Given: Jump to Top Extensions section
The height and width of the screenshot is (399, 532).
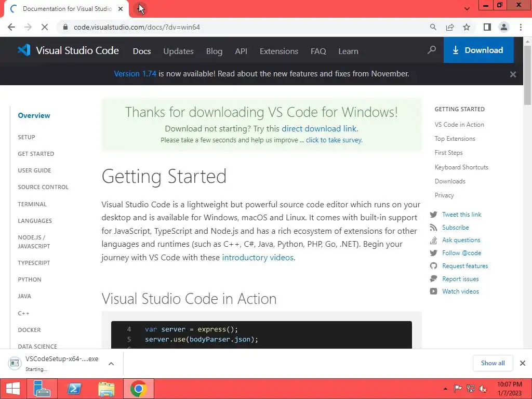Looking at the screenshot, I should (455, 139).
